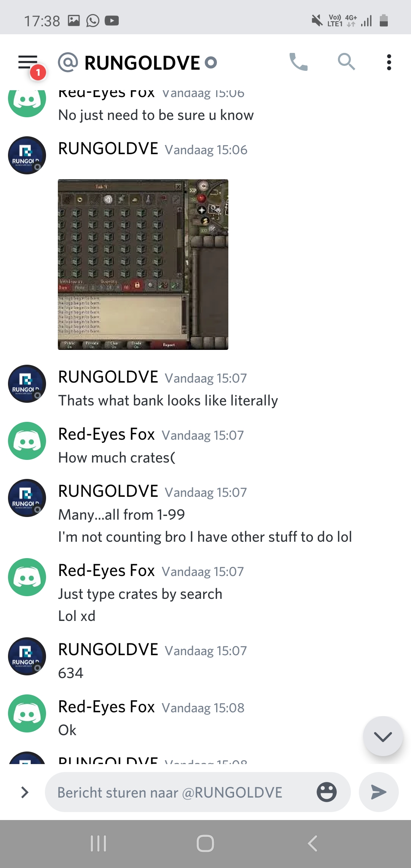This screenshot has height=868, width=411.
Task: Tap the message field 'Bericht sturen naar @RUNGOLDVE'
Action: point(198,792)
